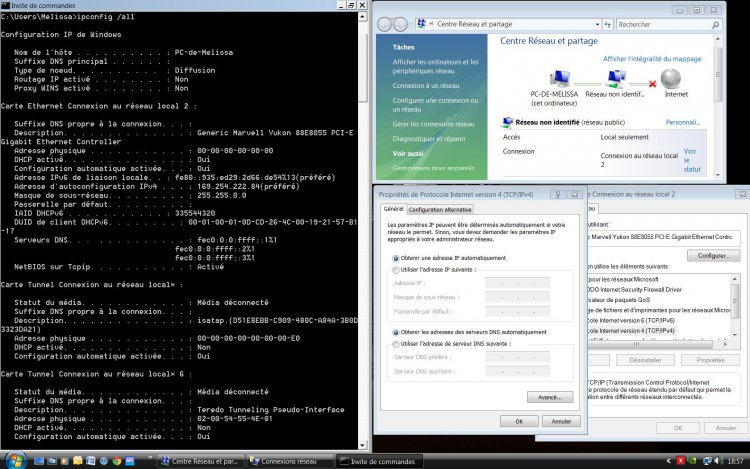Screen dimensions: 750x469
Task: Click the scroll-down arrow of command prompt
Action: tap(362, 445)
